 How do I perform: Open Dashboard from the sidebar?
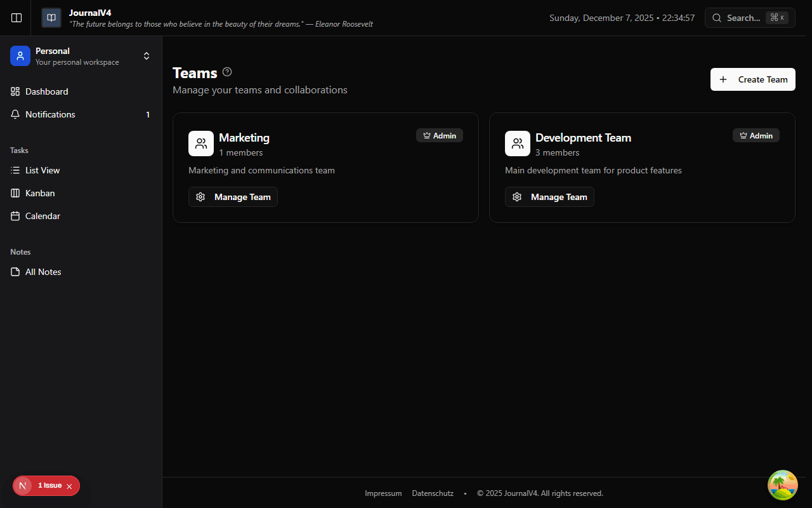pyautogui.click(x=46, y=91)
